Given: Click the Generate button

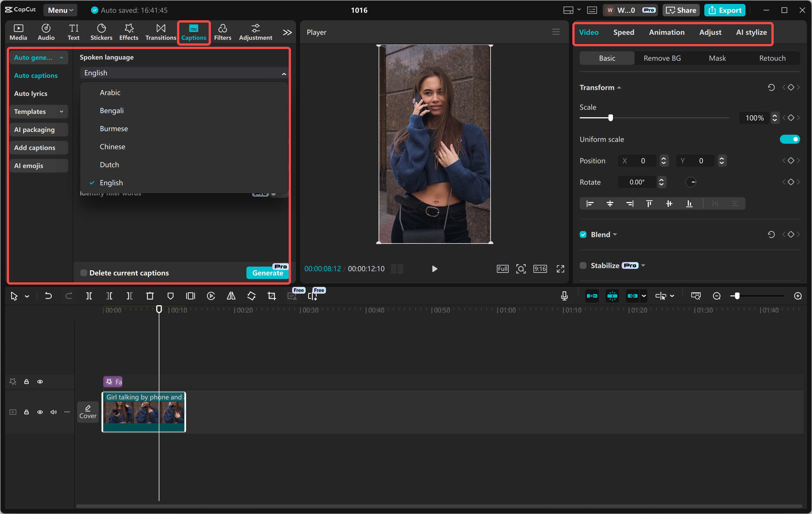Looking at the screenshot, I should click(x=267, y=273).
